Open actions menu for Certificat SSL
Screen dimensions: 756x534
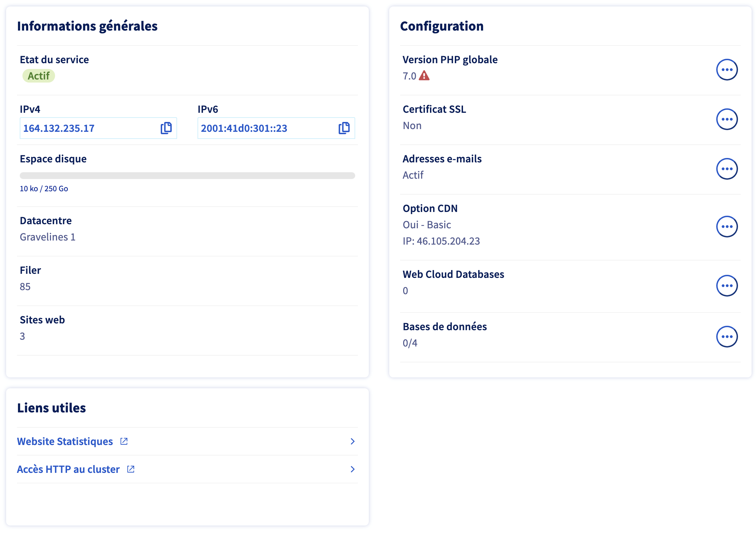[727, 119]
